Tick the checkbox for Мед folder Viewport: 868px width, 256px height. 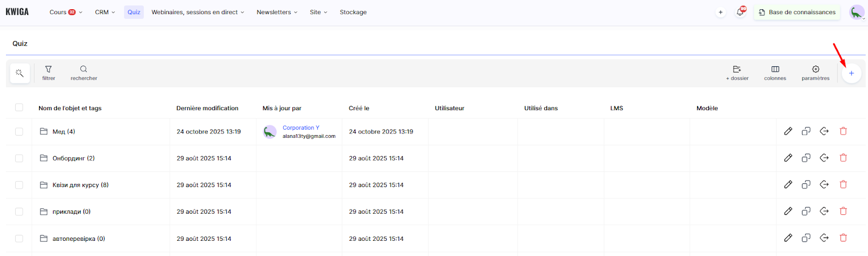tap(19, 132)
